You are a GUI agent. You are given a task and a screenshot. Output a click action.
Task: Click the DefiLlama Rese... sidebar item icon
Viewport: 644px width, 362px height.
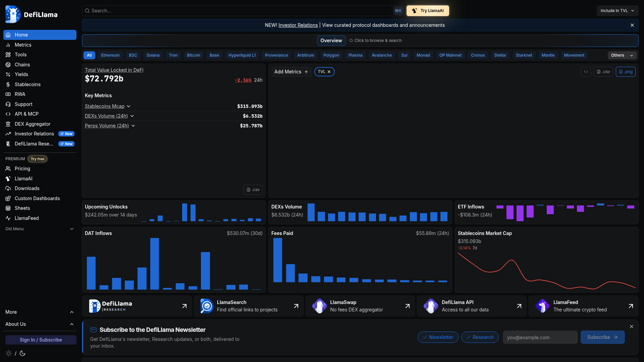[x=8, y=144]
